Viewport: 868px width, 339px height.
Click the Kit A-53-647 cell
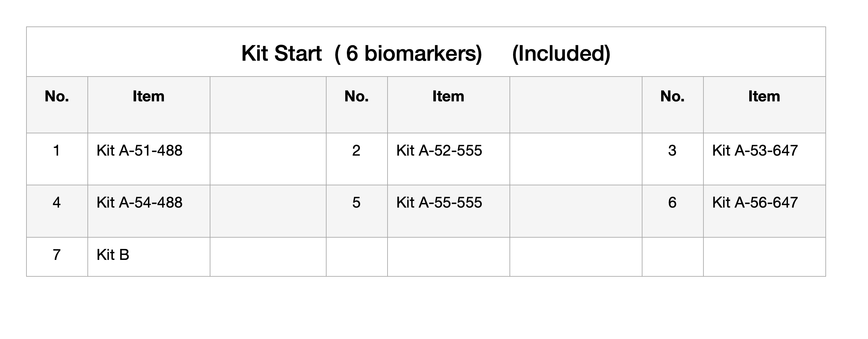coord(764,159)
